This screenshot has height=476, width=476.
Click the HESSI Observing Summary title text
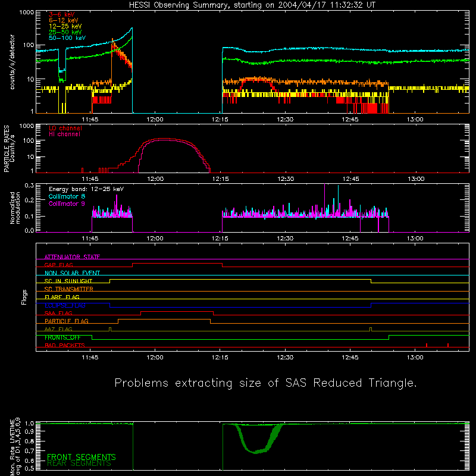click(x=252, y=5)
